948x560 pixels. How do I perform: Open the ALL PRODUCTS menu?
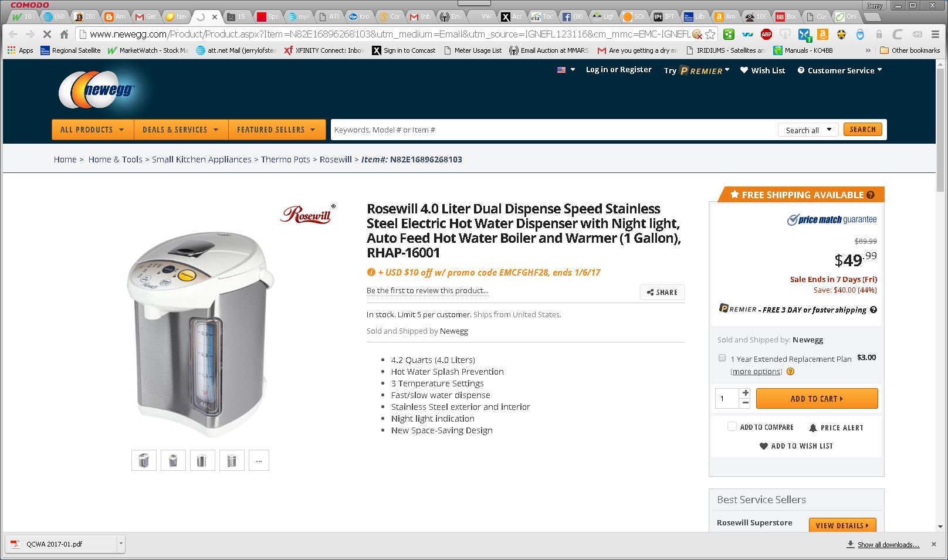(x=93, y=130)
